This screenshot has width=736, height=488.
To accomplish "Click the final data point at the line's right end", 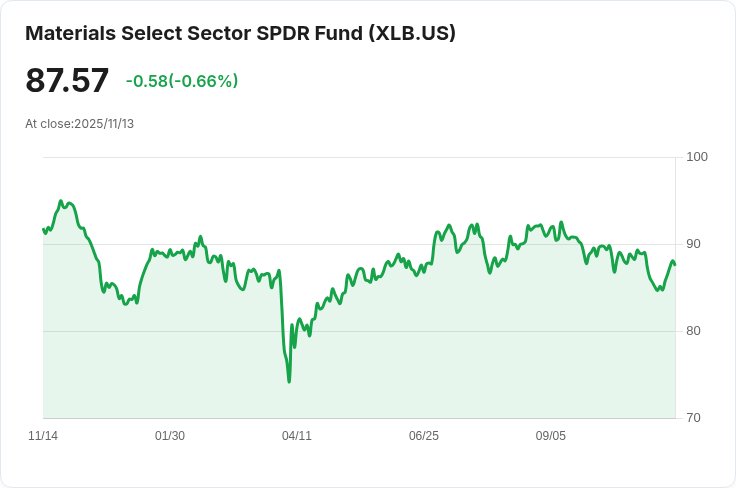I will [x=675, y=265].
